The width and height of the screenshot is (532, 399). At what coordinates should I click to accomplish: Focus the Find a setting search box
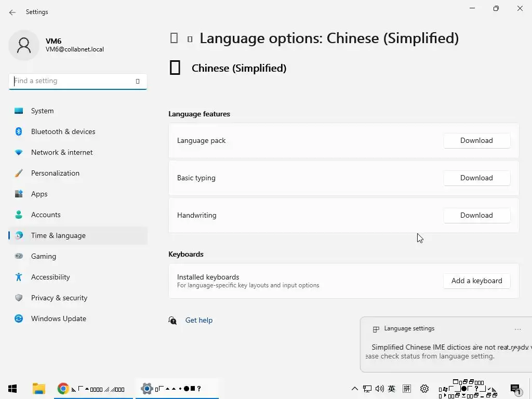(73, 81)
